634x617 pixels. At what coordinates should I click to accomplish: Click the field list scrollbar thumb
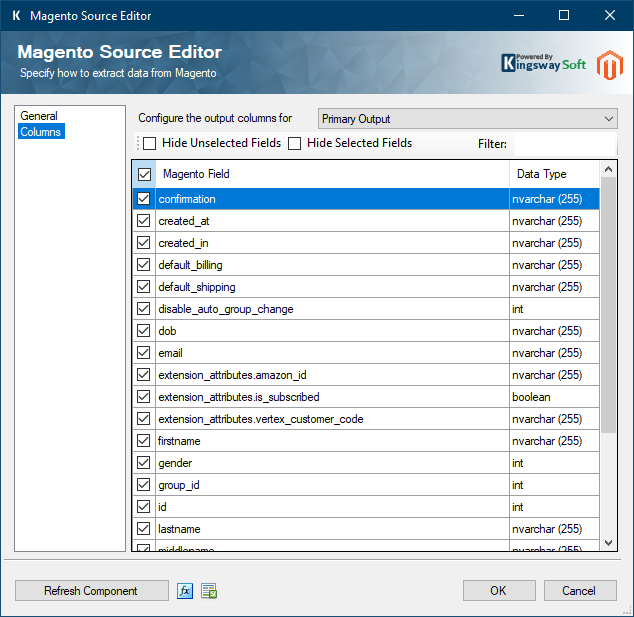609,305
